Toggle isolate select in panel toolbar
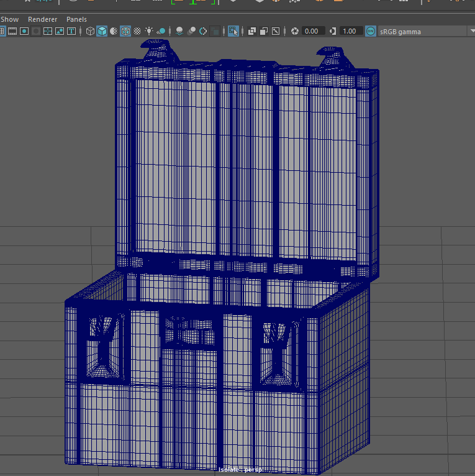Screen dimensions: 475x476 pyautogui.click(x=233, y=31)
